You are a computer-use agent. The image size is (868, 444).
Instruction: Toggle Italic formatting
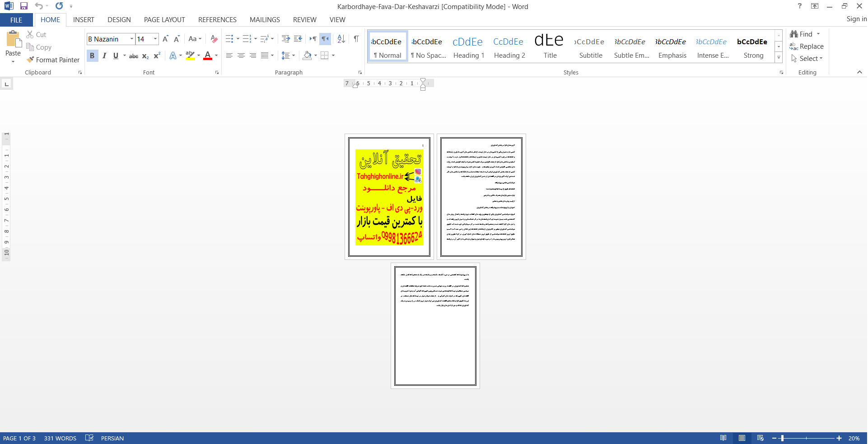[x=104, y=55]
